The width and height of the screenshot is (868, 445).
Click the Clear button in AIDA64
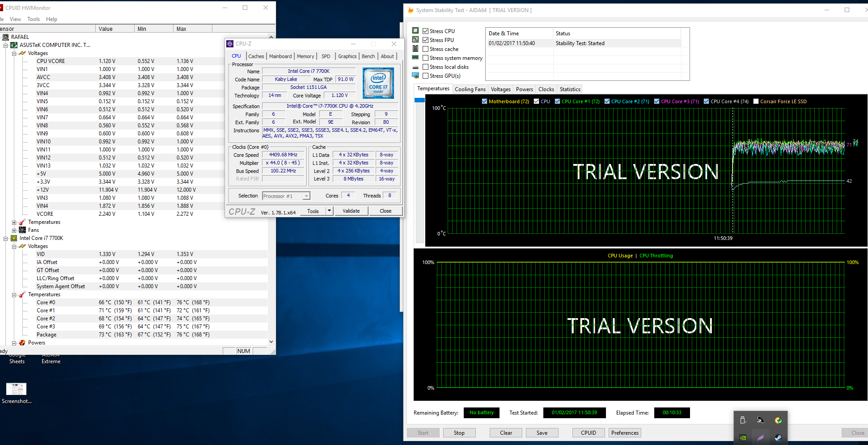(506, 433)
